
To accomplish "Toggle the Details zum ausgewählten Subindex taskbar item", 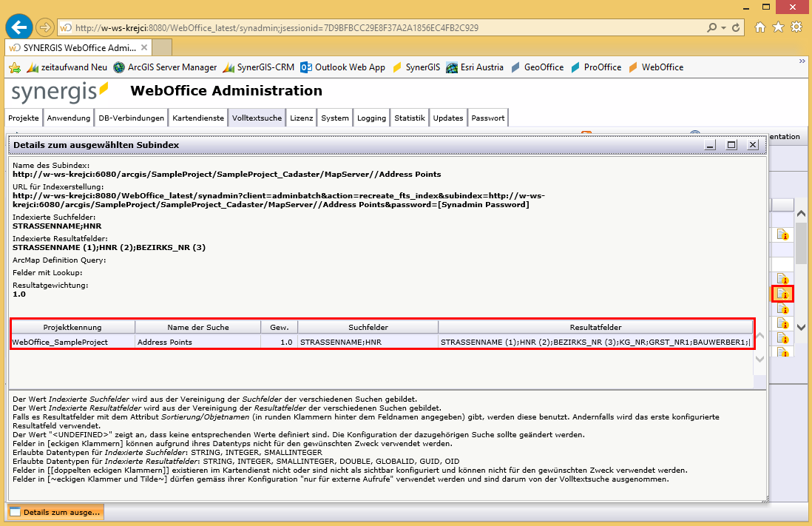I will click(54, 511).
